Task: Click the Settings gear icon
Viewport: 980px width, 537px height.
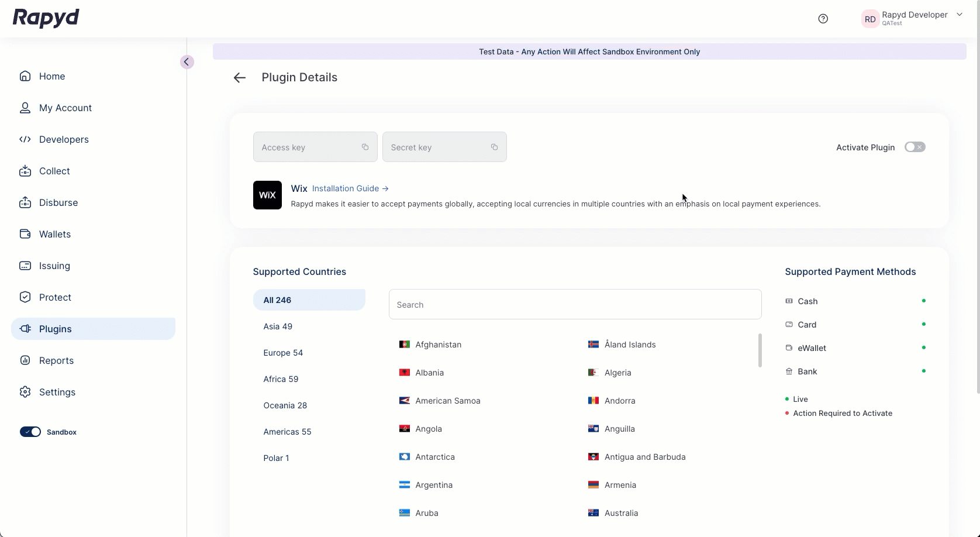Action: coord(25,392)
